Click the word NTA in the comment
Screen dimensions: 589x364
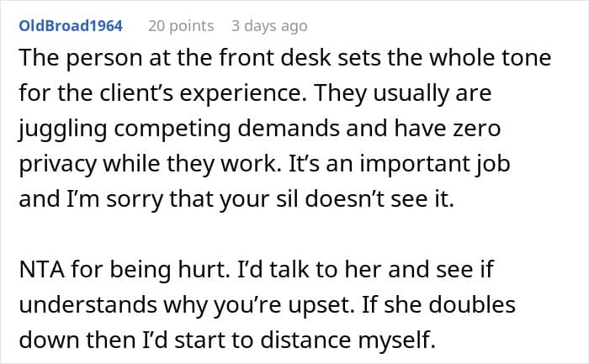pyautogui.click(x=42, y=270)
